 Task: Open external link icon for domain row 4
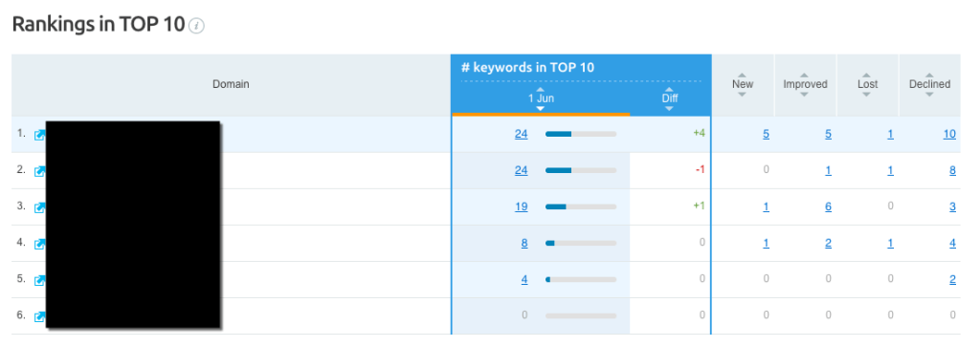[39, 244]
